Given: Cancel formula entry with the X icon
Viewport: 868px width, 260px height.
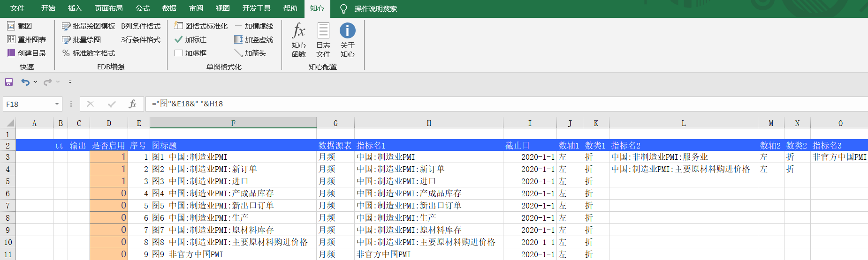Looking at the screenshot, I should [91, 104].
